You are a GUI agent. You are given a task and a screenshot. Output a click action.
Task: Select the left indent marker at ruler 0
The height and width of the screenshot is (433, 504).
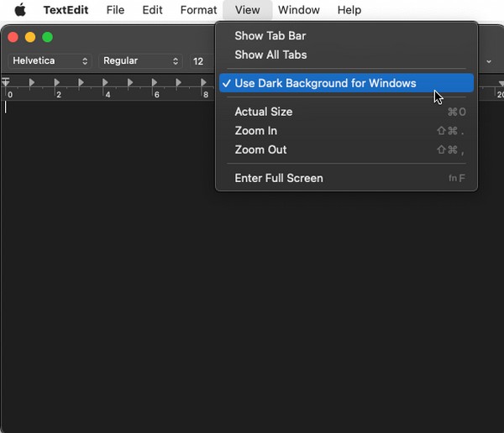click(6, 82)
